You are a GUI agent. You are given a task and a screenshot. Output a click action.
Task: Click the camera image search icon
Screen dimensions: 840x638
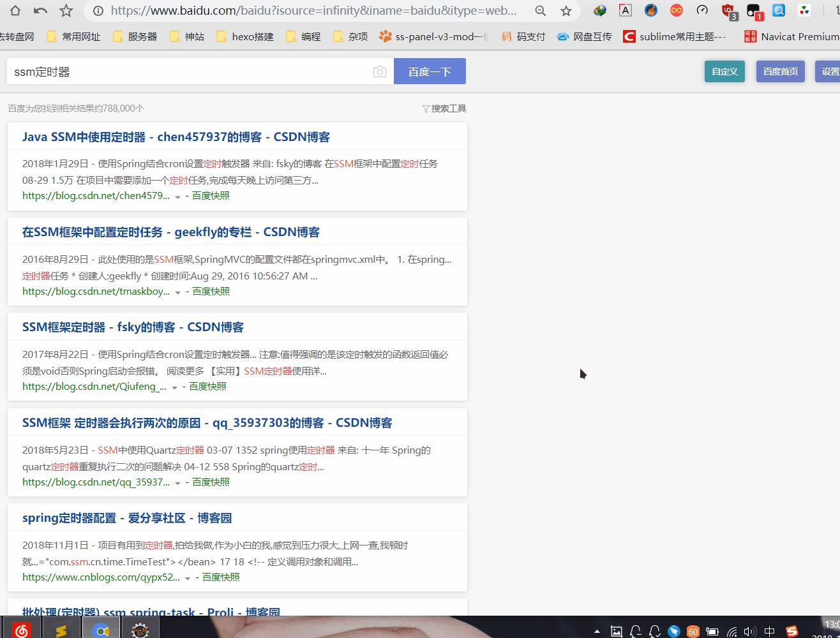pos(379,71)
